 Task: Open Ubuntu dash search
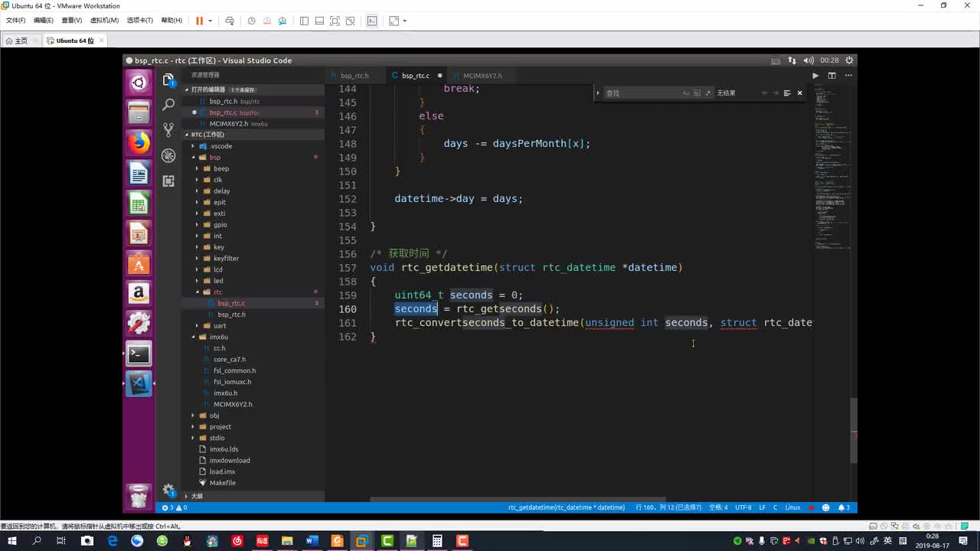[x=139, y=83]
